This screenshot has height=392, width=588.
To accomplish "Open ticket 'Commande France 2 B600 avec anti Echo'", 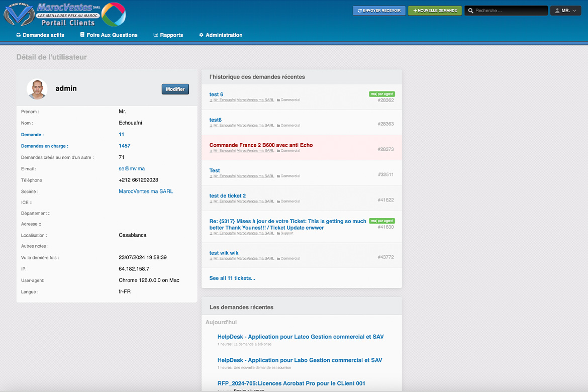I will pyautogui.click(x=261, y=145).
